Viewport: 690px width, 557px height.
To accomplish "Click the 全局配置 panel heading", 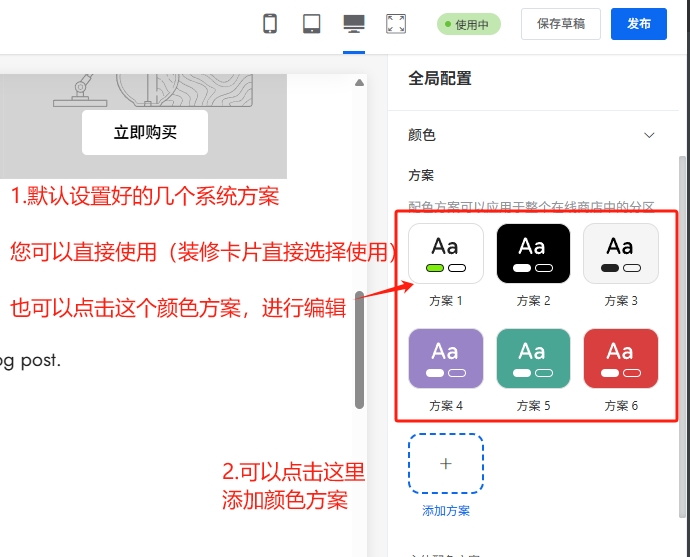I will [x=440, y=78].
